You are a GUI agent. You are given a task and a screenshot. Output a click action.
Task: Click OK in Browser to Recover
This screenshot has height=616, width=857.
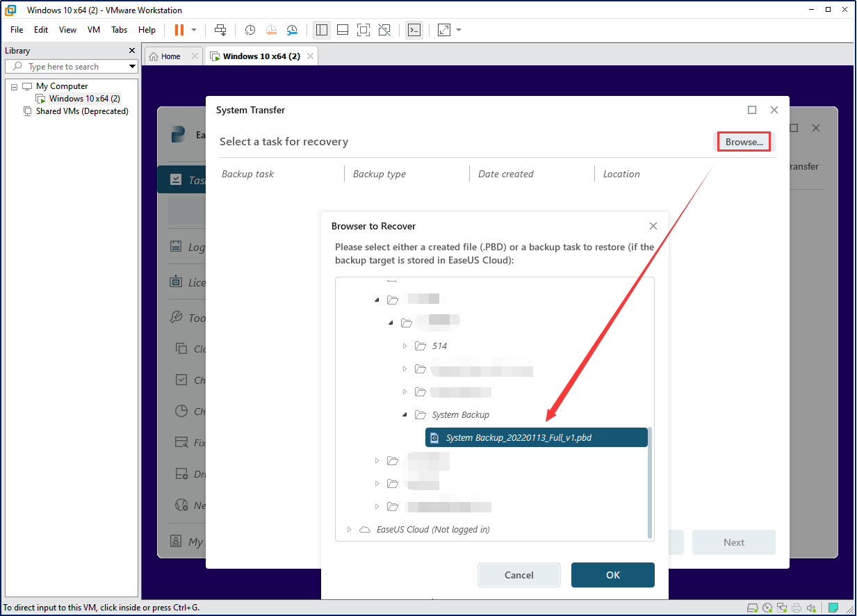tap(613, 575)
